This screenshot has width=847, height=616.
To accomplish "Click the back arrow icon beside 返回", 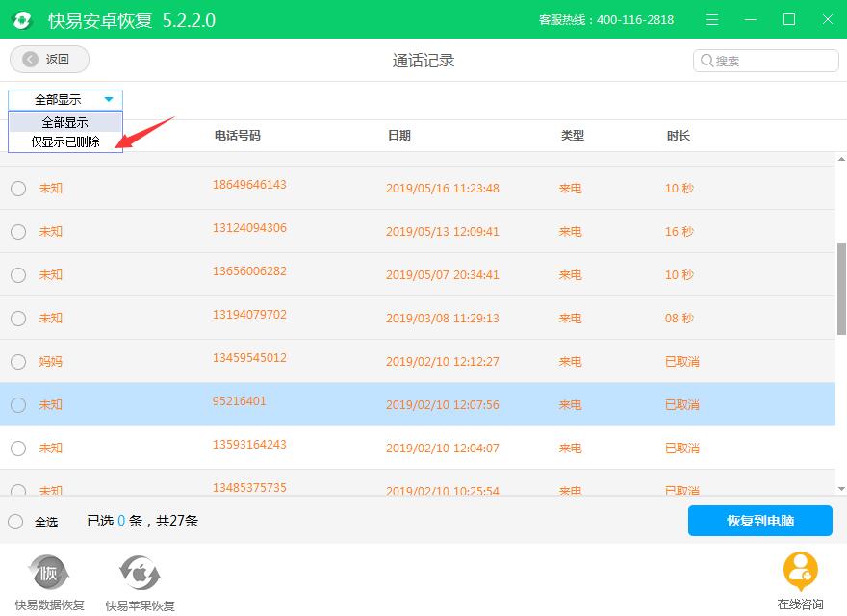I will pyautogui.click(x=30, y=60).
